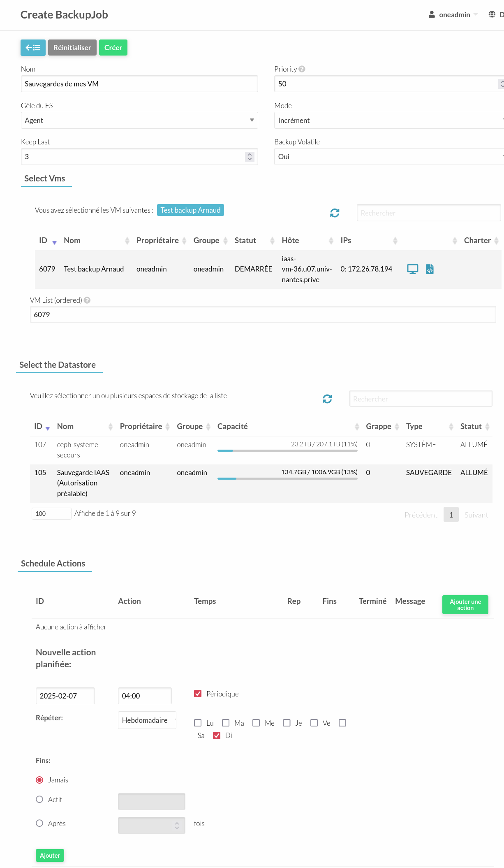Click the back-to-list arrow button
Viewport: 504px width, 868px height.
pos(33,48)
